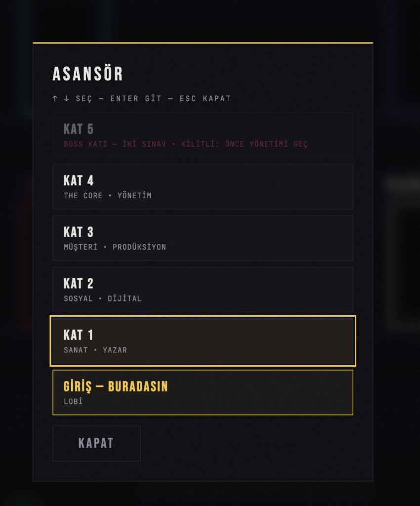Click MÜŞTERİ • PRODÜKSİYON subtitle text
This screenshot has width=420, height=506.
115,247
